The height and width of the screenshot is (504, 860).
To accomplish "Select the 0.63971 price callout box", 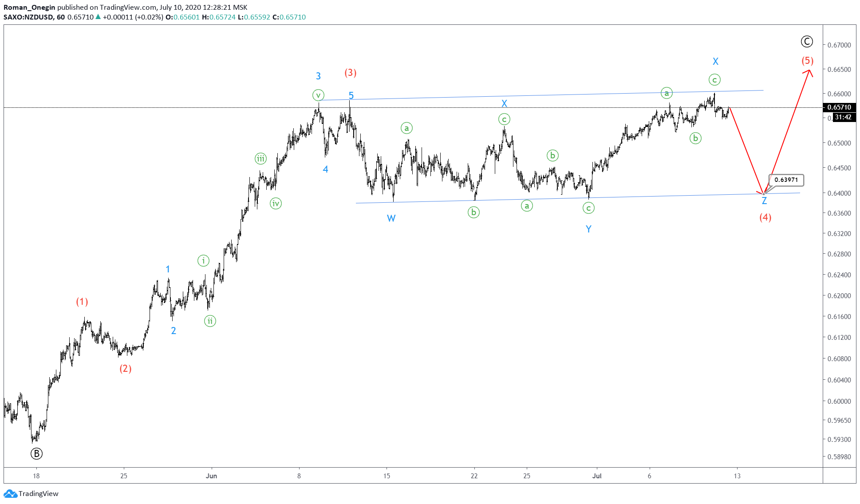I will 786,180.
